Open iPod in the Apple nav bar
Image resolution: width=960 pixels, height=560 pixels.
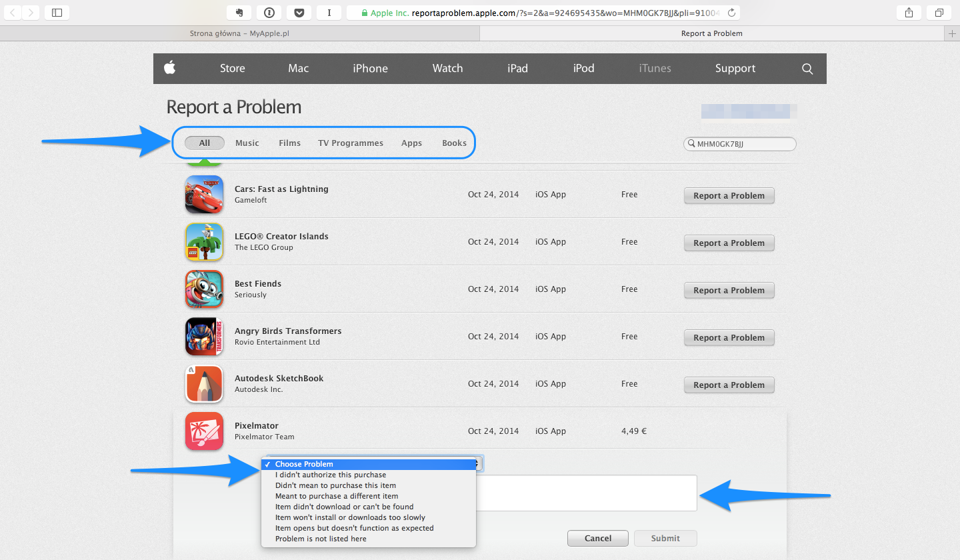click(x=583, y=68)
